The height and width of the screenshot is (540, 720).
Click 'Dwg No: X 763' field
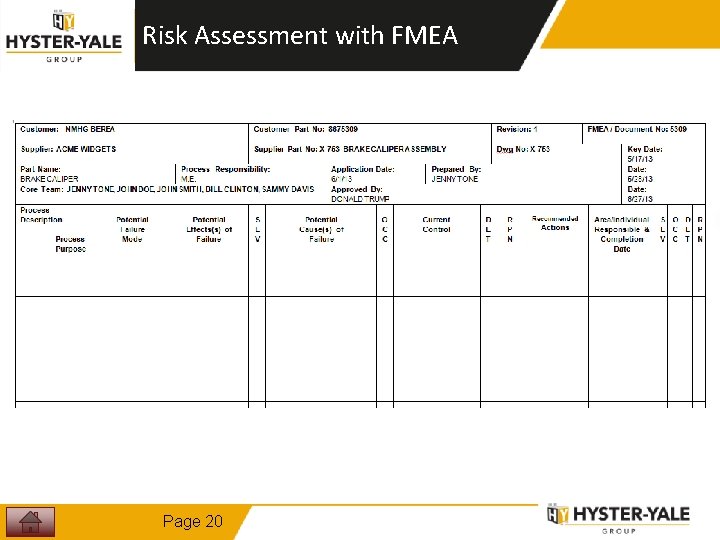tap(523, 149)
